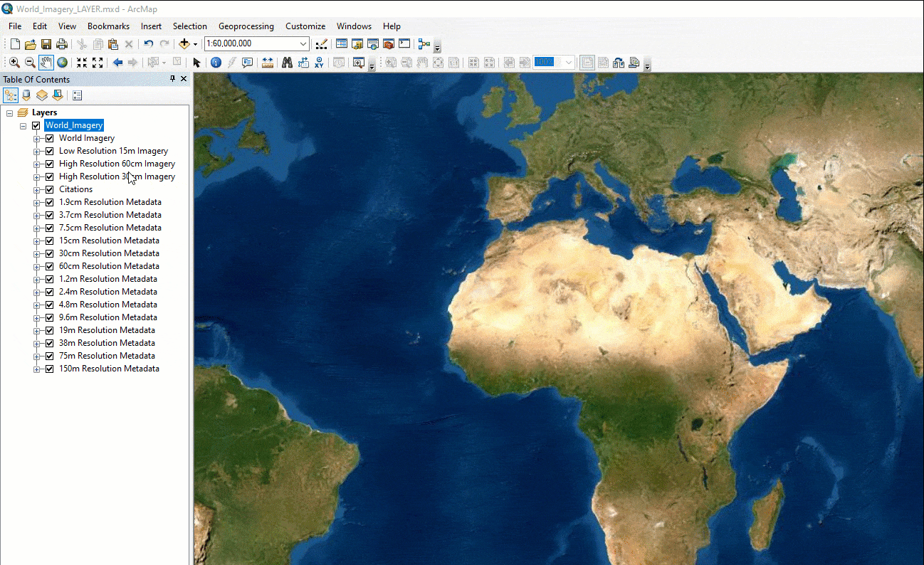This screenshot has width=924, height=565.
Task: Turn off the World Imagery layer
Action: (48, 137)
